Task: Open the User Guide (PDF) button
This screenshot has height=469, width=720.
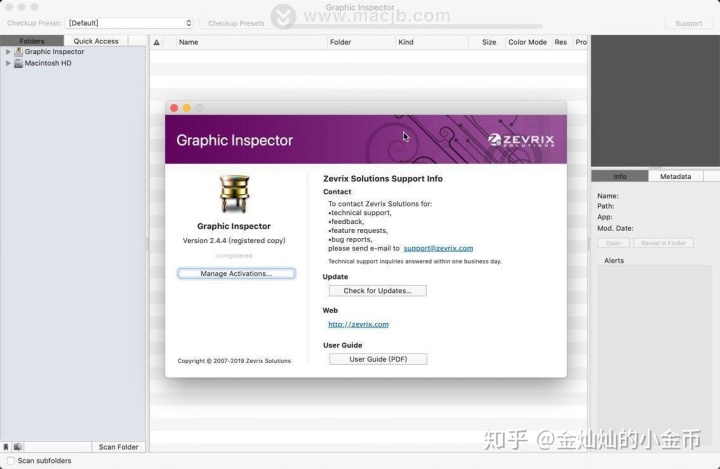Action: coord(378,359)
